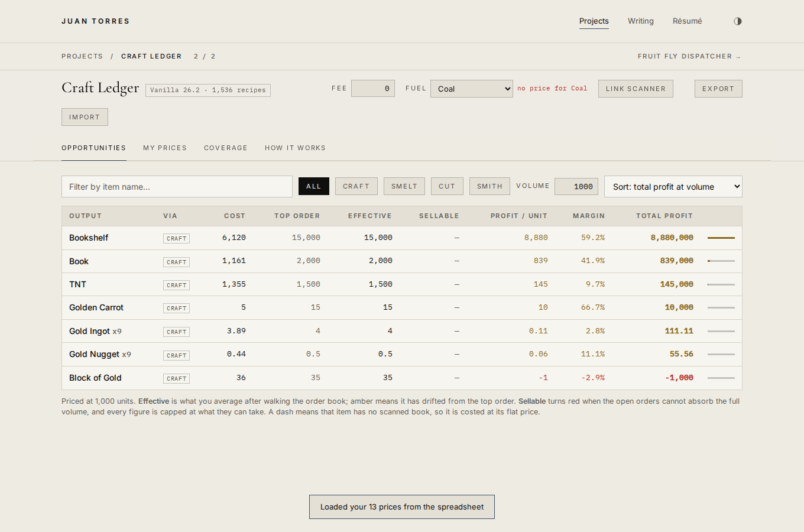Focus the Fee input field
The image size is (804, 532).
(373, 89)
